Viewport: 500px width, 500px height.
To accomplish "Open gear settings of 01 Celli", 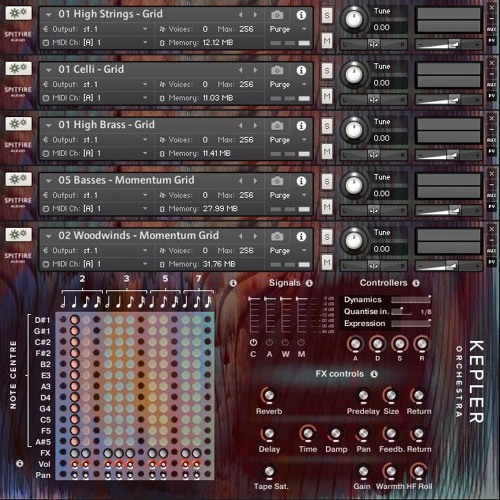I will click(x=18, y=69).
